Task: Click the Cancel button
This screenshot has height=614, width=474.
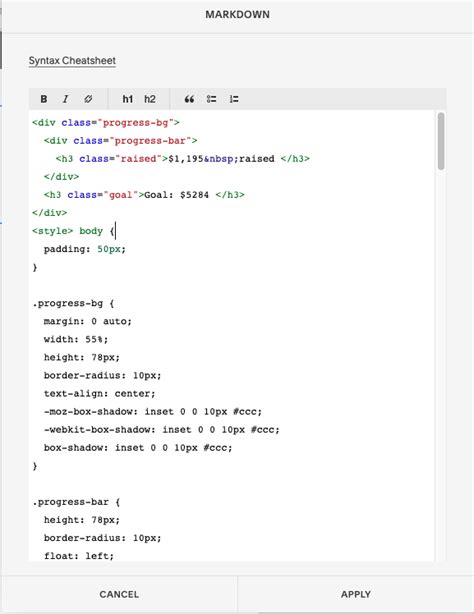Action: [119, 594]
